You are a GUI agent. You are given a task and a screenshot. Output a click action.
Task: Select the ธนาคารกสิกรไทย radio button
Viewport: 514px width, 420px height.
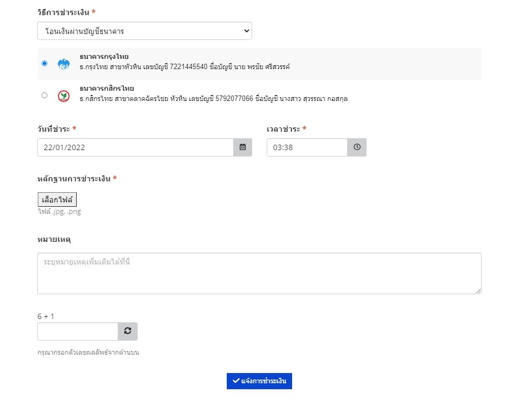pyautogui.click(x=44, y=95)
